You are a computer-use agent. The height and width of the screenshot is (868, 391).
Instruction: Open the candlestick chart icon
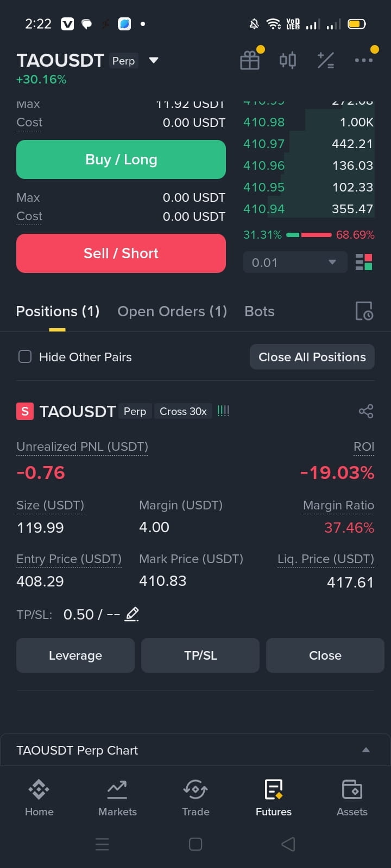click(288, 60)
